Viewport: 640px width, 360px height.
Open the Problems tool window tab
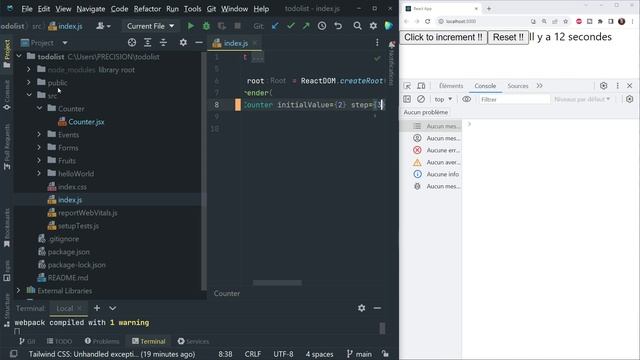(x=102, y=341)
